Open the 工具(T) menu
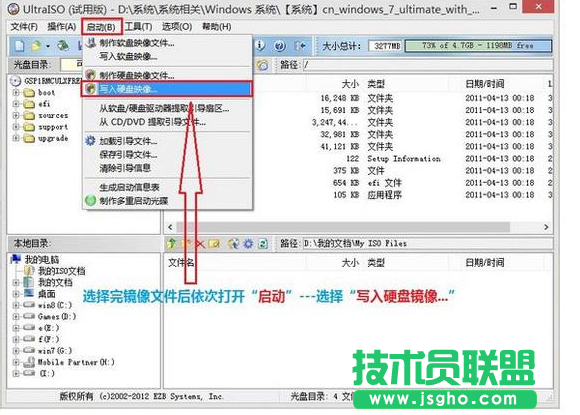The width and height of the screenshot is (580, 415). point(138,27)
